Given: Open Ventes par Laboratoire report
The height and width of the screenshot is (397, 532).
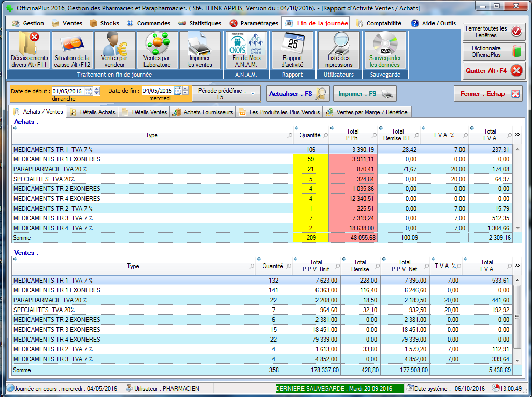Looking at the screenshot, I should pos(156,50).
